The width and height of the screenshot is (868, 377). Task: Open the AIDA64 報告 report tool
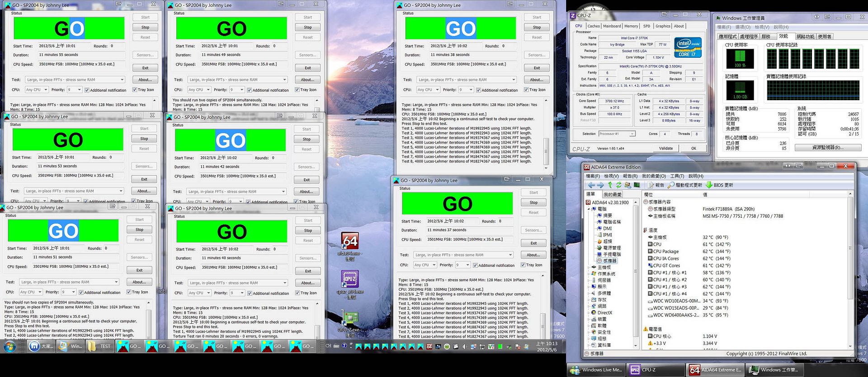click(x=656, y=185)
